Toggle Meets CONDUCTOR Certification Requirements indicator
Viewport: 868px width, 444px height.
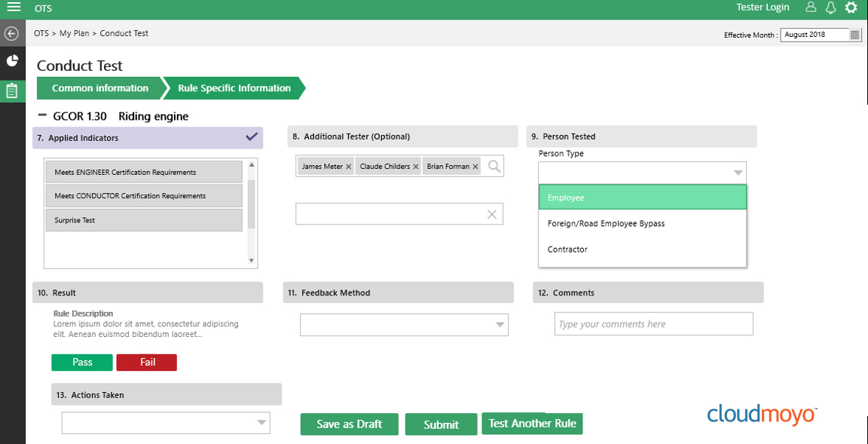click(144, 196)
